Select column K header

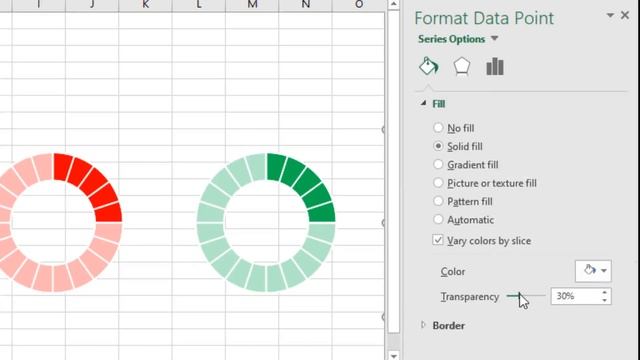pos(145,4)
